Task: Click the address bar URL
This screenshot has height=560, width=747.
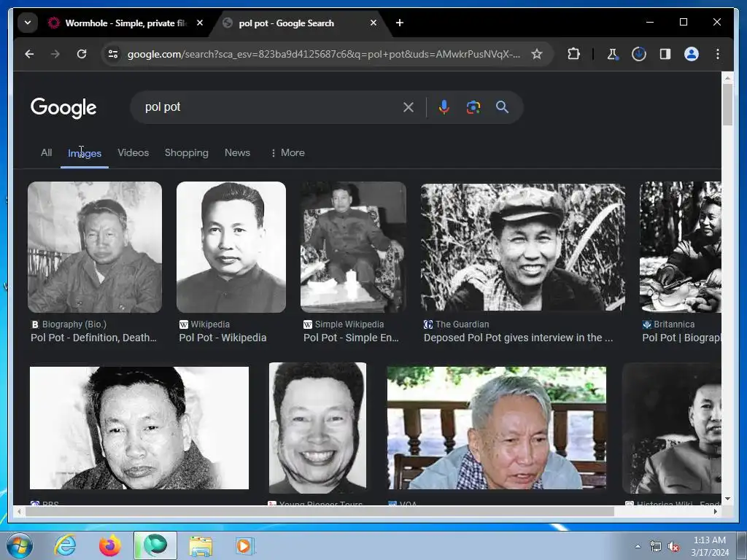Action: coord(323,54)
